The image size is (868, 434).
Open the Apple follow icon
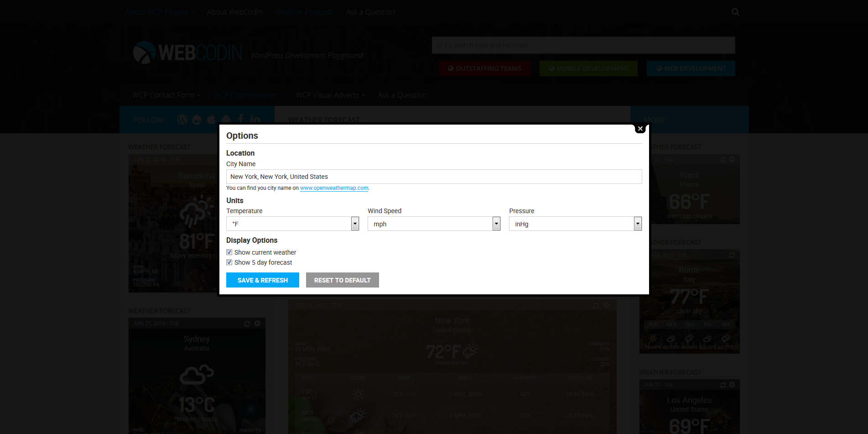pyautogui.click(x=211, y=120)
